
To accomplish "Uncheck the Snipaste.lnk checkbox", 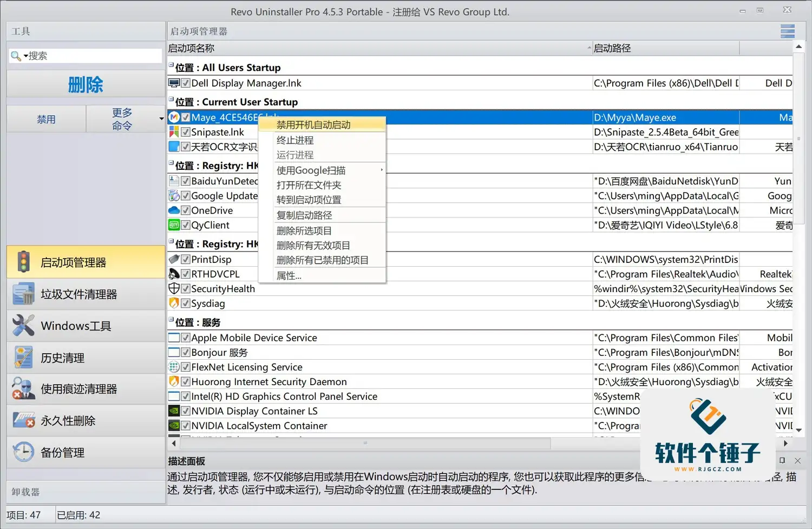I will [186, 131].
